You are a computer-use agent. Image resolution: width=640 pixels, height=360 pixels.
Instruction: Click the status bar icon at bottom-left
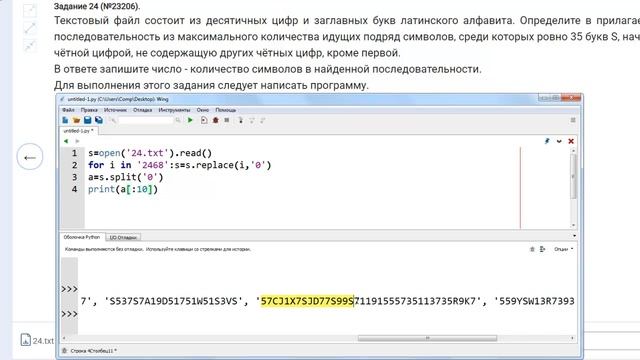click(64, 351)
